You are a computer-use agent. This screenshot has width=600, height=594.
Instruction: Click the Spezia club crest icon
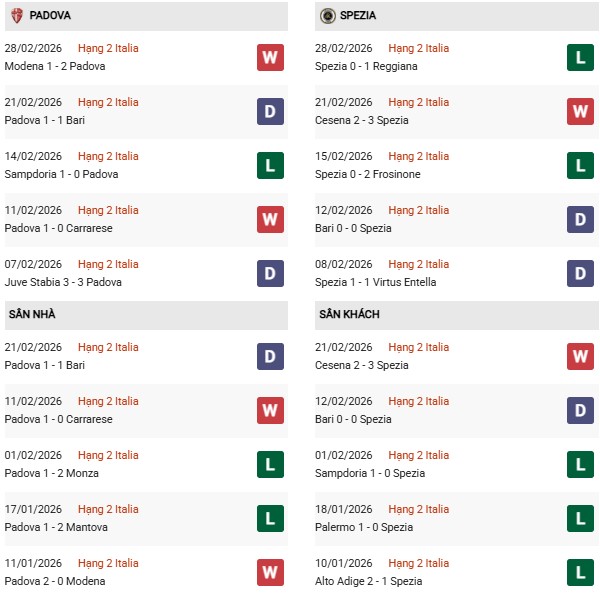click(x=327, y=16)
